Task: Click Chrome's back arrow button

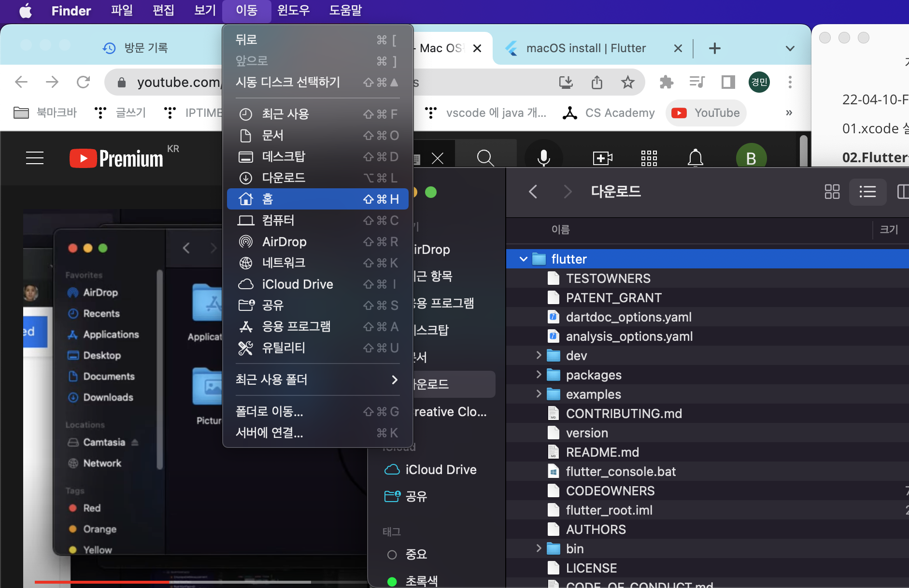Action: (x=21, y=82)
